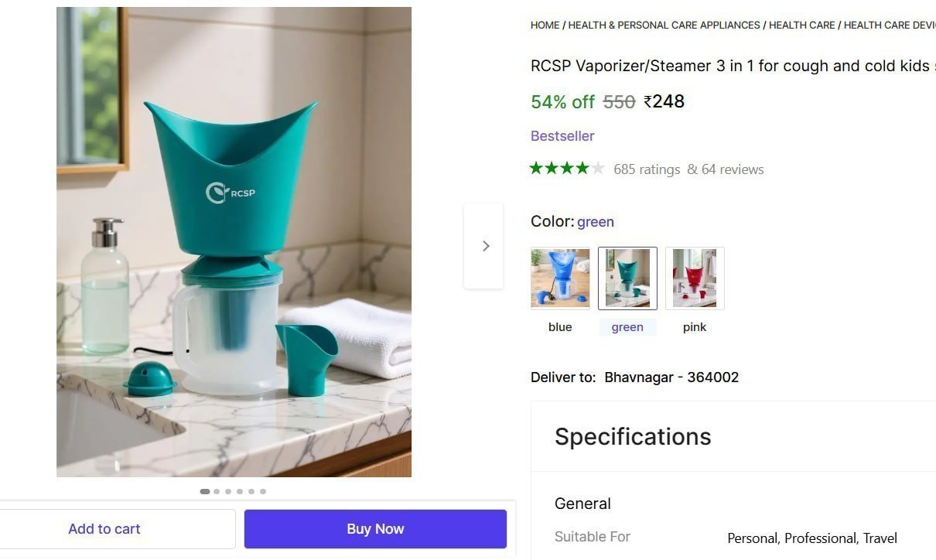Open Health & Personal Care Appliances breadcrumb
Viewport: 936px width, 560px height.
tap(664, 26)
